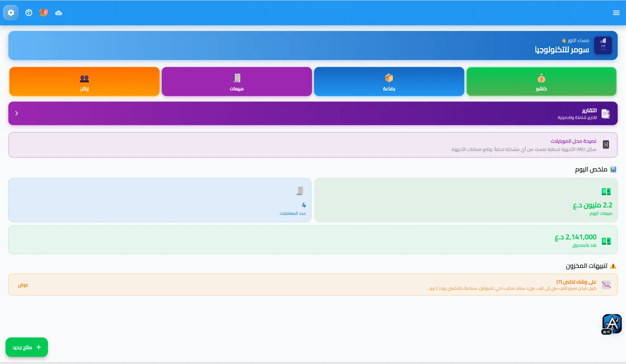Click the declining chart icon in the low-stock alert

(606, 285)
